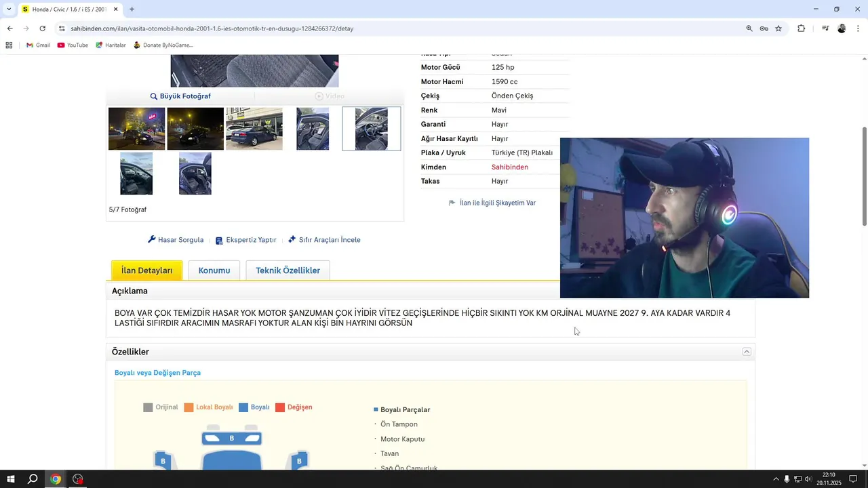Click the 5/7 Fotoğraf counter text
The height and width of the screenshot is (488, 868).
click(x=127, y=209)
